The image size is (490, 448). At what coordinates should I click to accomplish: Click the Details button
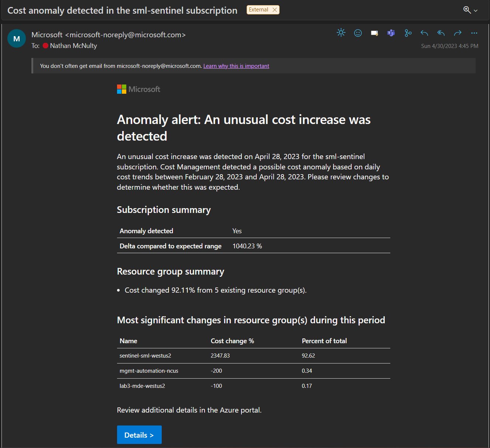pos(139,435)
